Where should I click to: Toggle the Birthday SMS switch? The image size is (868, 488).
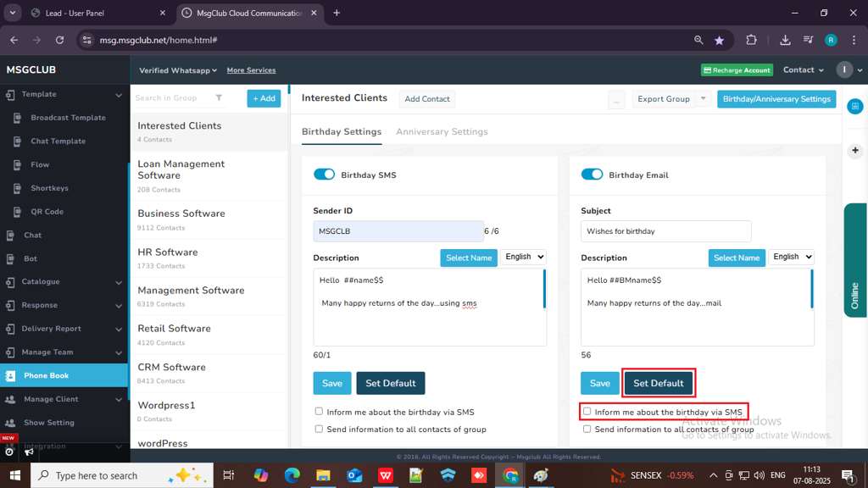324,175
